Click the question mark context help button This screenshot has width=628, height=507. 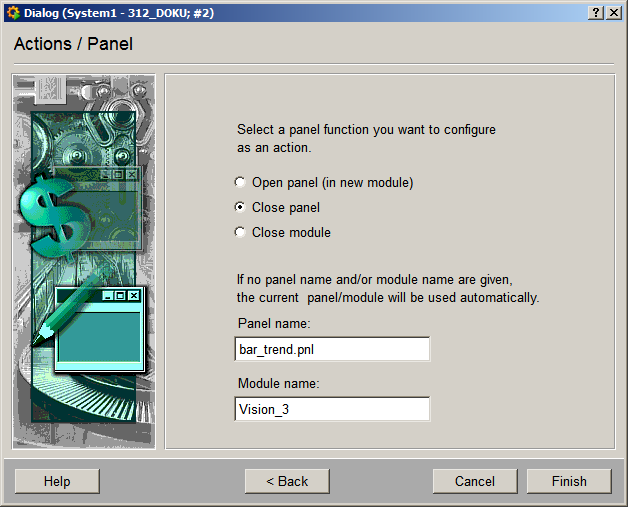point(596,12)
